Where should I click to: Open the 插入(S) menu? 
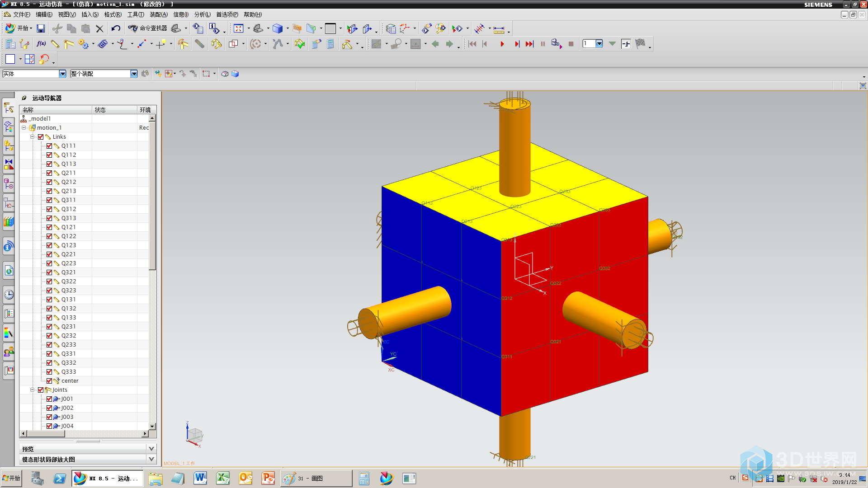pyautogui.click(x=90, y=14)
